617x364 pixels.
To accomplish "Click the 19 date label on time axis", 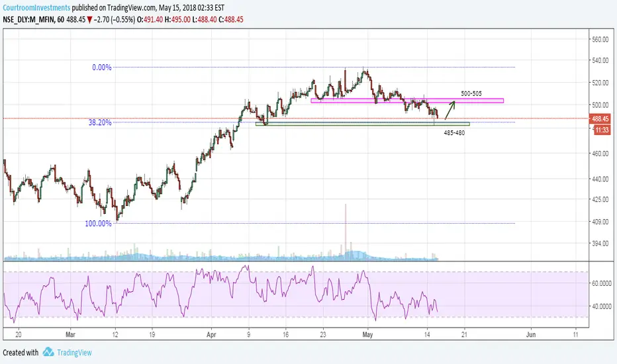I will click(x=152, y=334).
